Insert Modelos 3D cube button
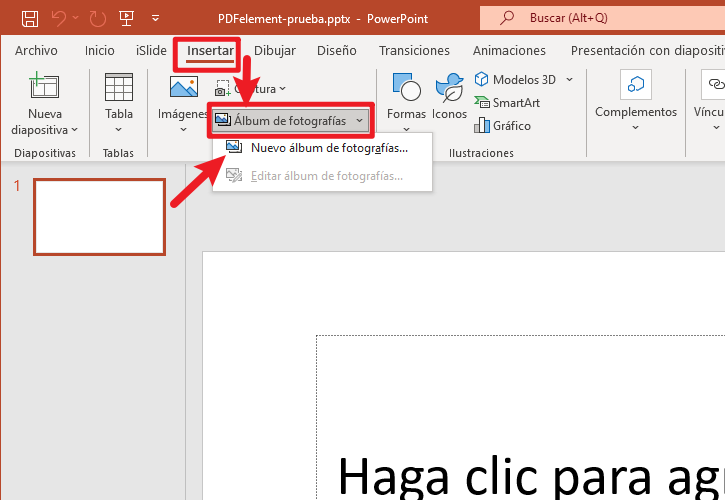 coord(516,80)
